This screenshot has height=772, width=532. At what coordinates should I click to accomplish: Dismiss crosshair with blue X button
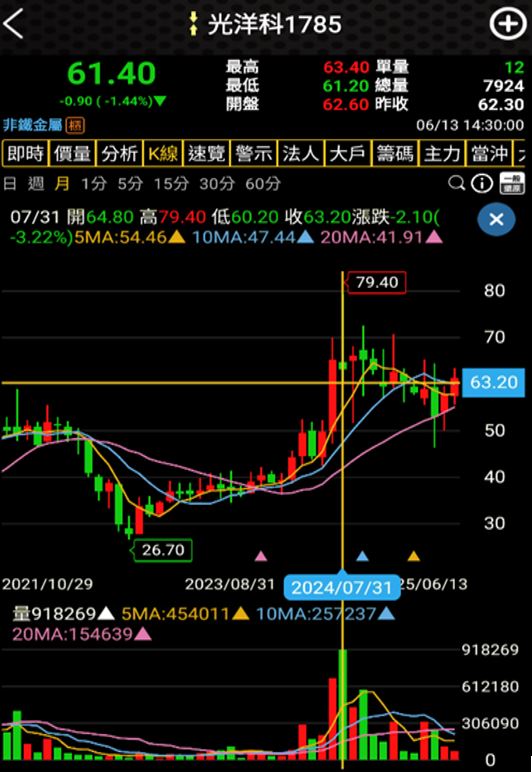click(496, 220)
